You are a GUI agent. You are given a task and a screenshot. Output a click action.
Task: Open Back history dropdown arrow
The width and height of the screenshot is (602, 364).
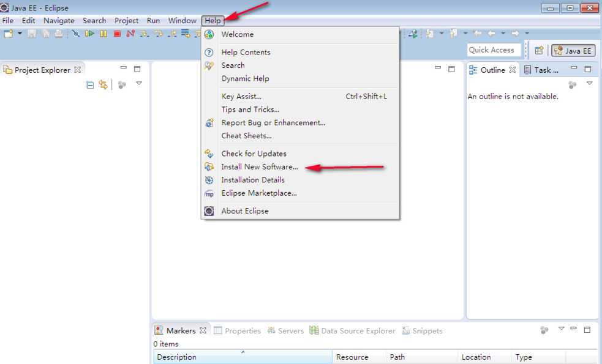pos(503,33)
